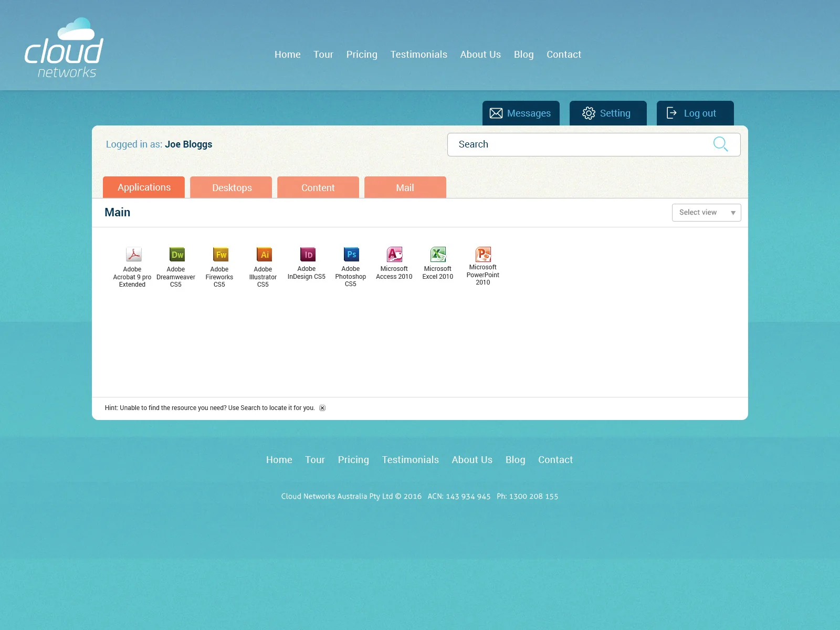
Task: Open Testimonials in top navigation
Action: point(419,55)
